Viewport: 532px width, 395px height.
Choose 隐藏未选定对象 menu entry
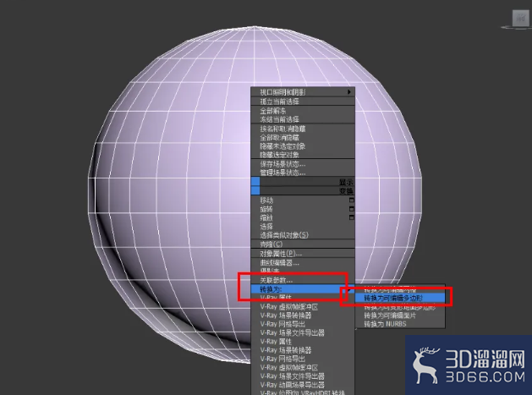click(x=303, y=146)
